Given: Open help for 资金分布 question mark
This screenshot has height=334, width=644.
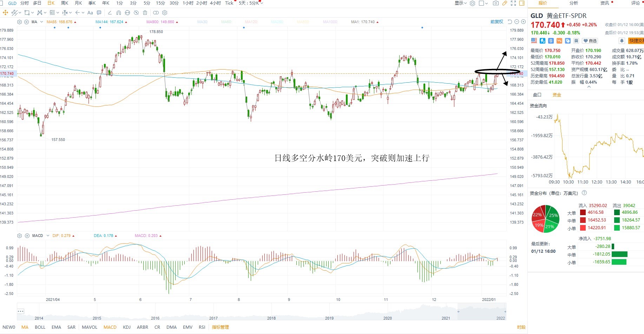Looking at the screenshot, I should click(x=584, y=193).
